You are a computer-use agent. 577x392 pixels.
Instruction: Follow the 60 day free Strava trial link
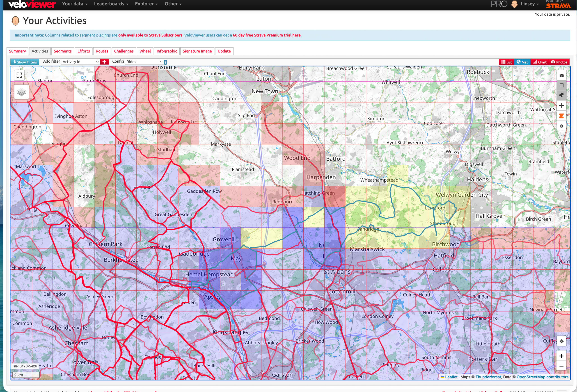(x=266, y=35)
